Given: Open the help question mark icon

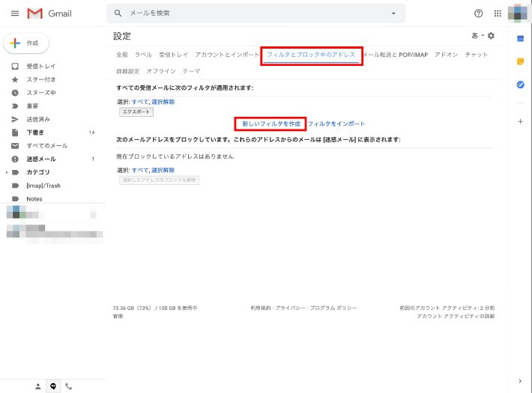Looking at the screenshot, I should (478, 13).
